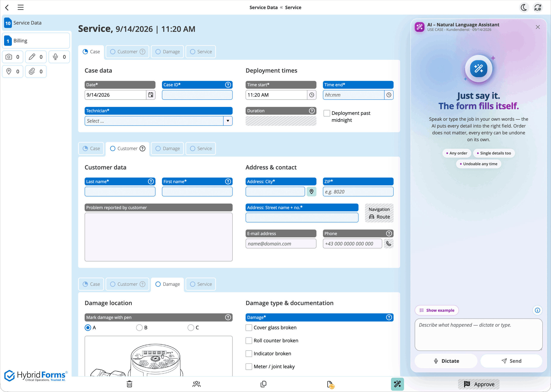Open clock picker for Time end
551x392 pixels.
(x=388, y=95)
